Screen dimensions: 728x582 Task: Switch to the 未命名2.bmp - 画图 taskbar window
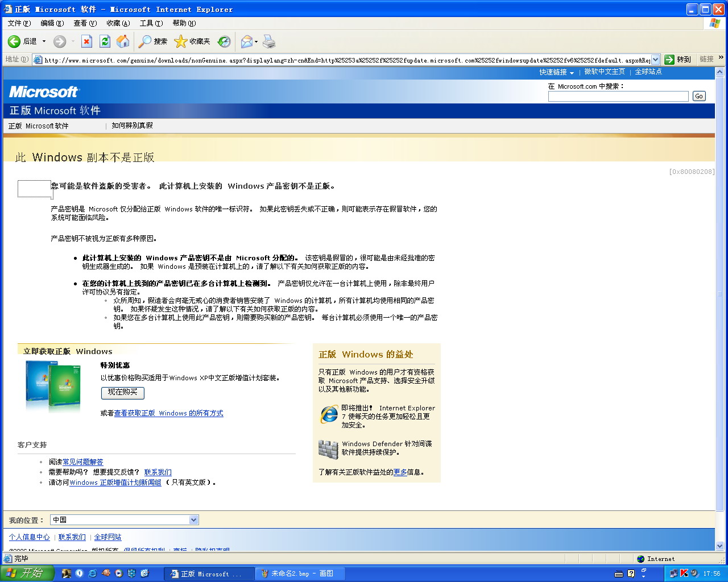click(300, 573)
